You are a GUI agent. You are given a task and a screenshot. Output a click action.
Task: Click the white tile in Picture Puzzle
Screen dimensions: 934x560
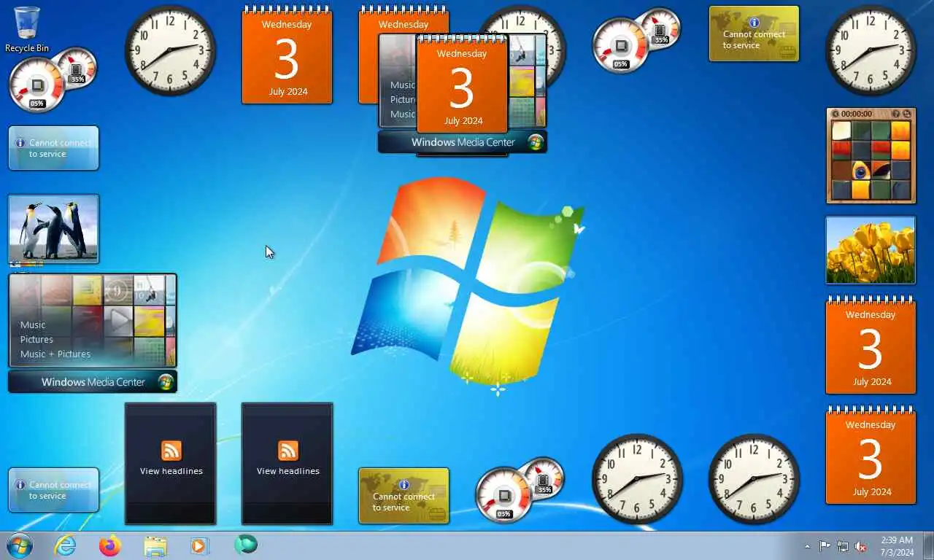(841, 131)
